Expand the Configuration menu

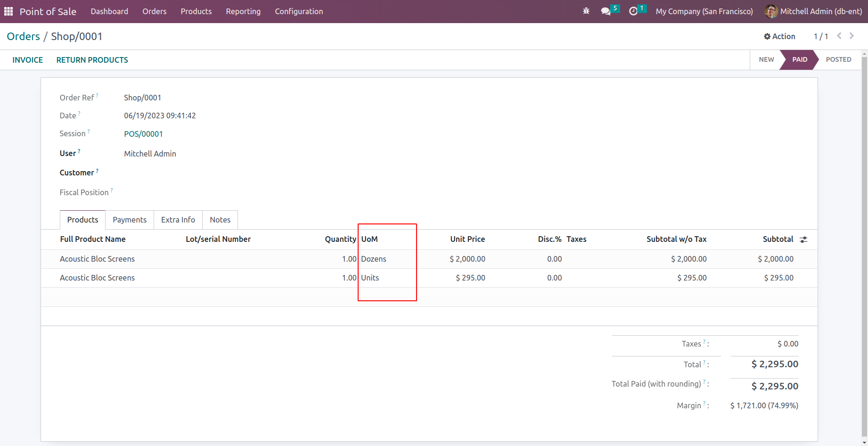299,11
